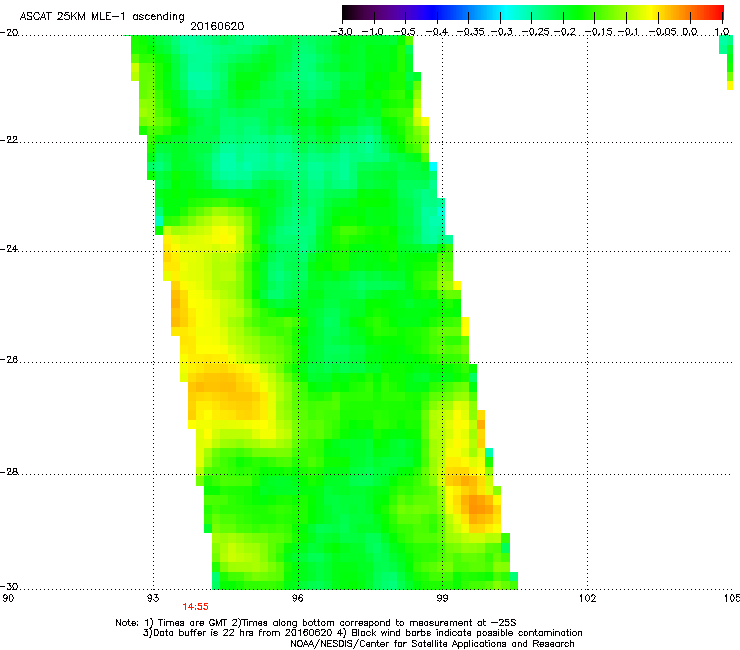Select the date label "20160620" under the title
This screenshot has width=740, height=650.
(x=217, y=26)
